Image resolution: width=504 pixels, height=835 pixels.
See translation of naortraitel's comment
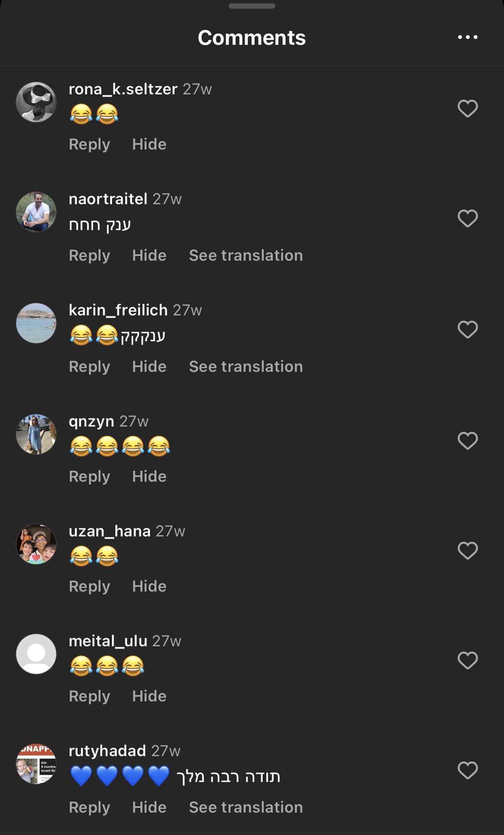point(246,255)
